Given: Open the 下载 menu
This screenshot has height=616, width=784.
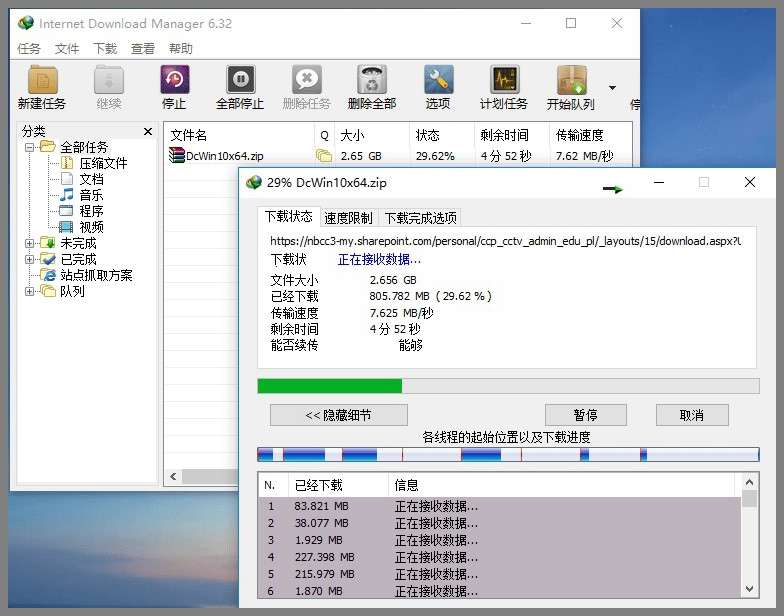Looking at the screenshot, I should [x=105, y=48].
